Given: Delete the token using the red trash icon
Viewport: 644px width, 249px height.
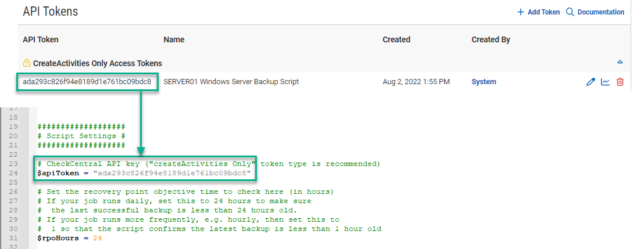Looking at the screenshot, I should [x=620, y=82].
